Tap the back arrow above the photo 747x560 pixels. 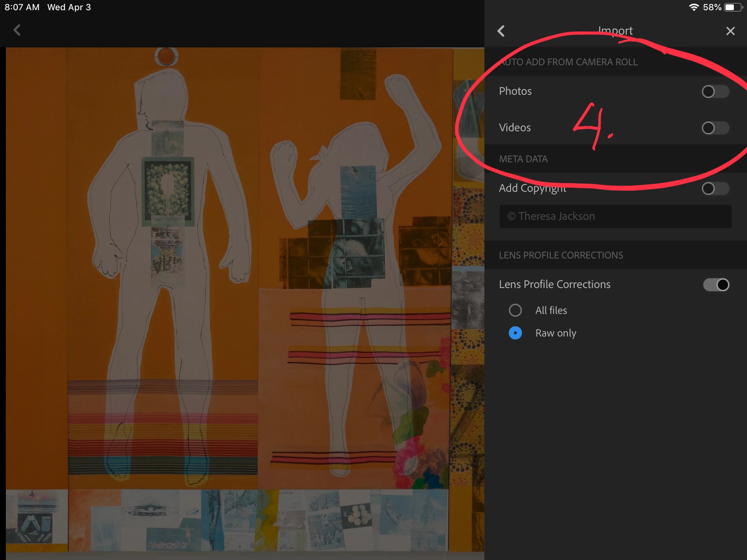click(17, 30)
